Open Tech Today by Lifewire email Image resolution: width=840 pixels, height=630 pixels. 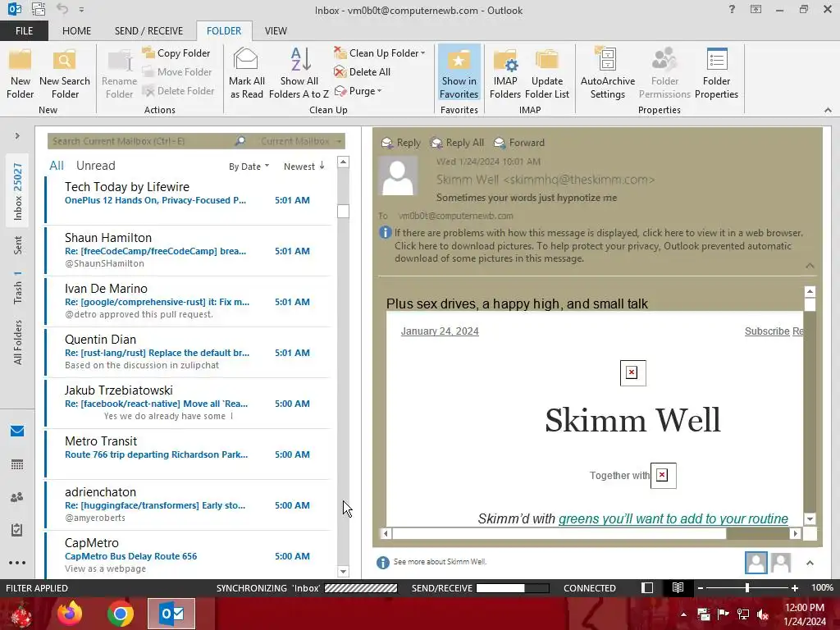tap(188, 200)
